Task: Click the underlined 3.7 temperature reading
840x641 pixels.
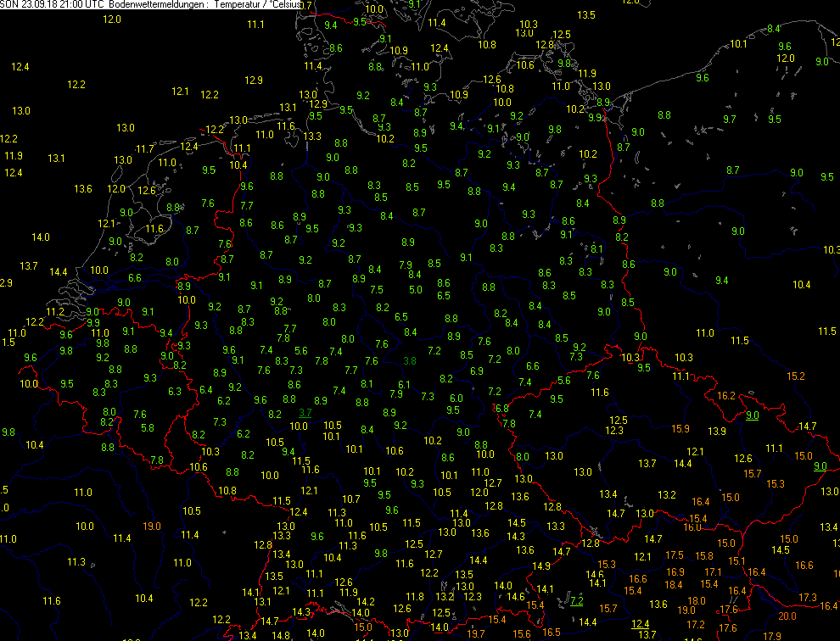Action: pos(305,412)
